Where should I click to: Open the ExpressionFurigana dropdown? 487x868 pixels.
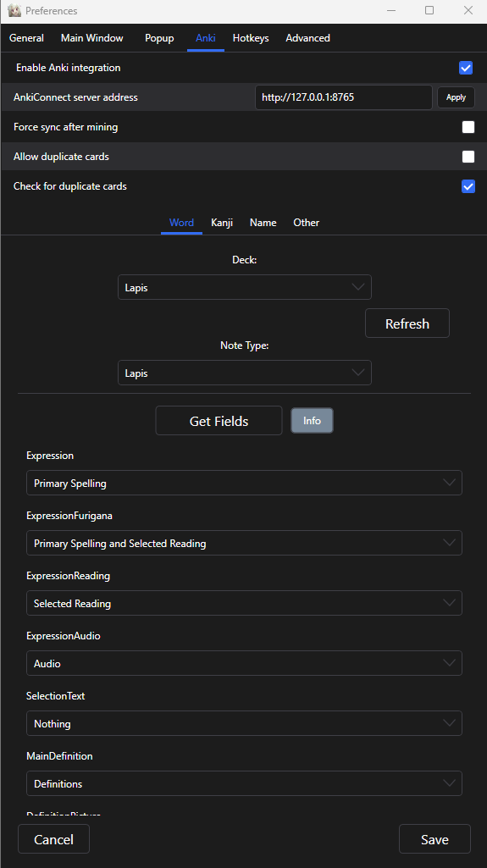point(244,543)
